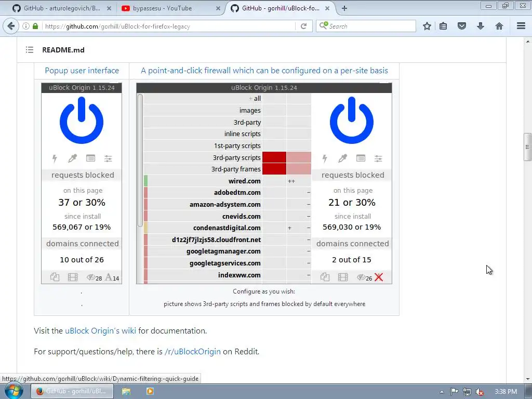
Task: Click the Firefox back arrow button
Action: click(x=11, y=26)
